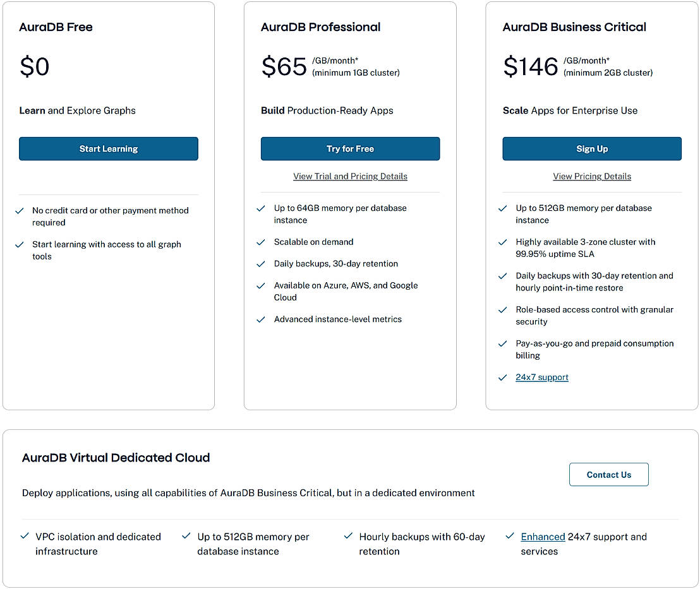Open View Pricing Details link
The height and width of the screenshot is (589, 700).
click(592, 176)
